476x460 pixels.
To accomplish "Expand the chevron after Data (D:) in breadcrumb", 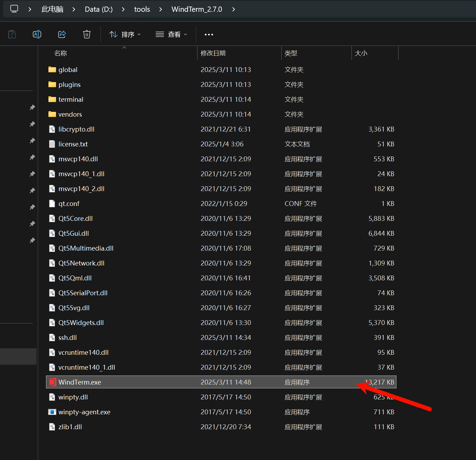I will click(123, 9).
